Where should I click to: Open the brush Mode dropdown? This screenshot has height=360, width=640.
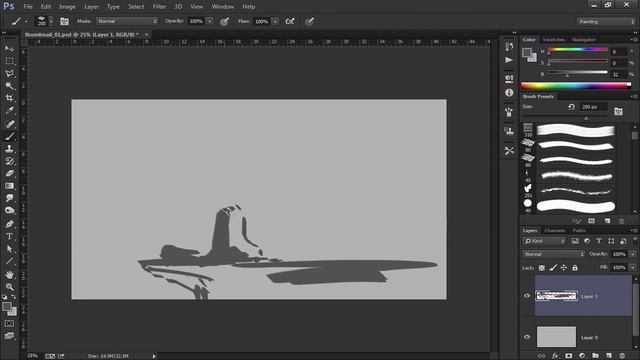point(127,21)
